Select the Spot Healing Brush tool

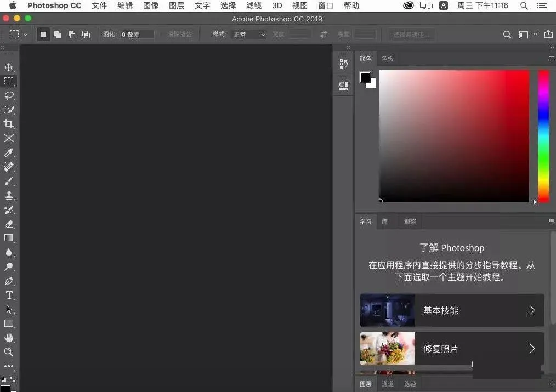tap(9, 167)
